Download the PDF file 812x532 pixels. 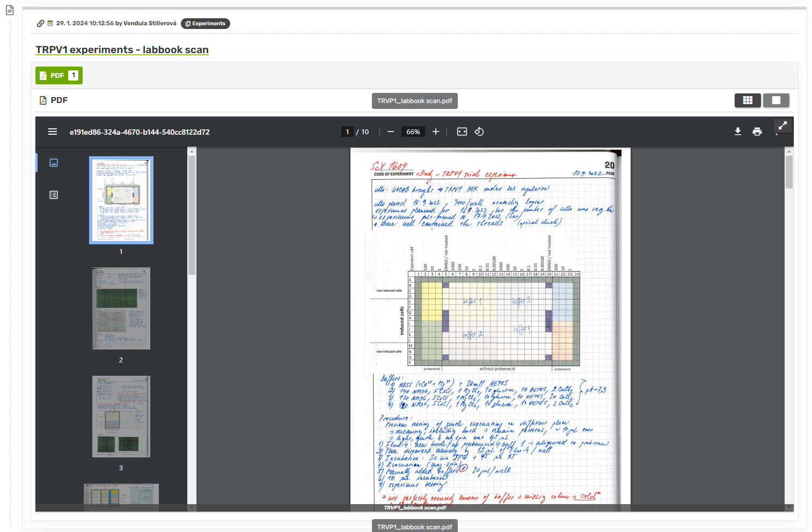pyautogui.click(x=738, y=132)
